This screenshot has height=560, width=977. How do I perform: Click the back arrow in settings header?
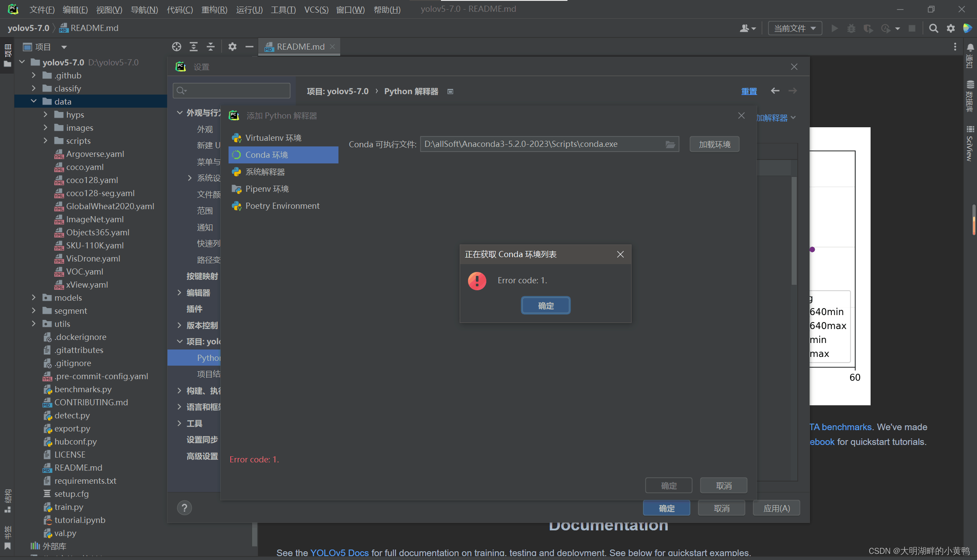pyautogui.click(x=775, y=91)
